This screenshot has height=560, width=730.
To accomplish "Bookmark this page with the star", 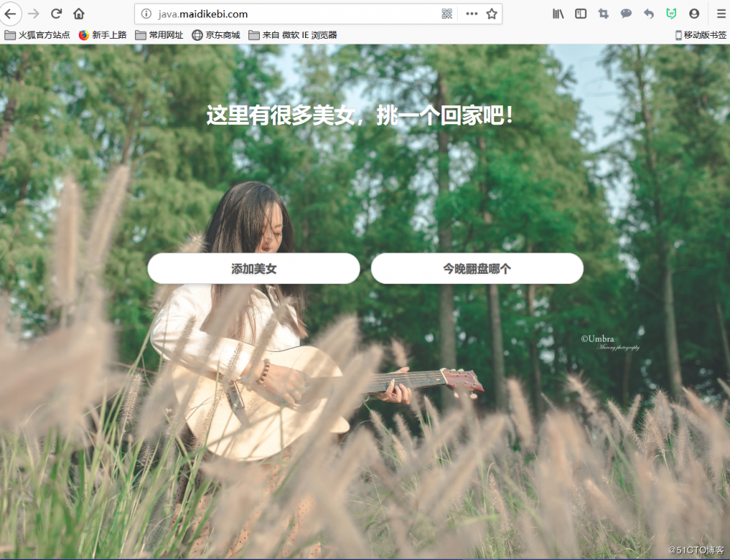I will coord(491,14).
